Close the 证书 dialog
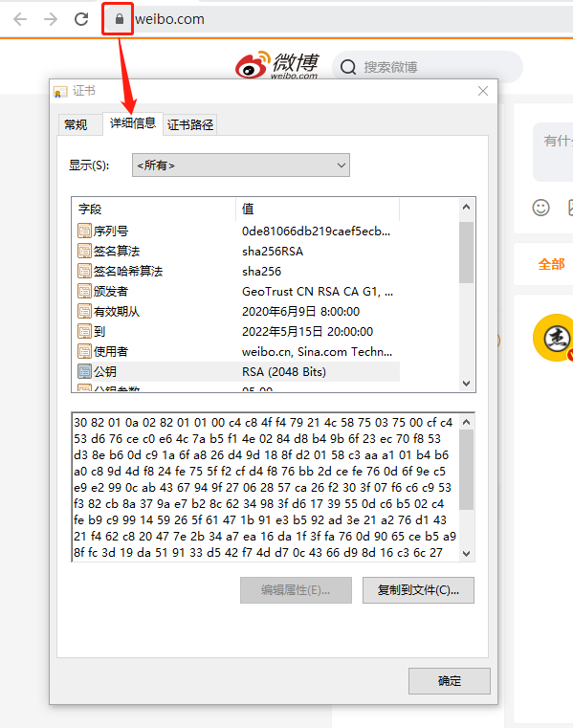Viewport: 573px width, 728px height. [483, 91]
